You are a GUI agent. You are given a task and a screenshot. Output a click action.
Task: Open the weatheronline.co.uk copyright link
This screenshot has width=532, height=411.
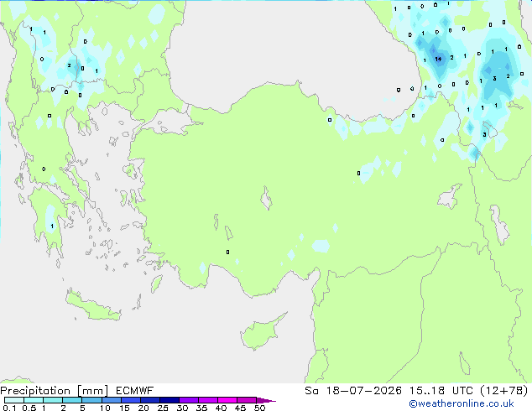[x=462, y=403]
